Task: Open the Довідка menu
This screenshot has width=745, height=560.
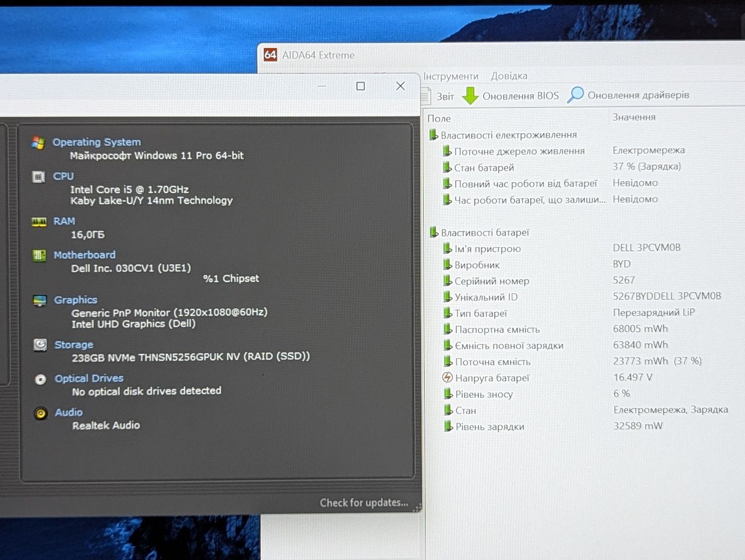Action: click(x=509, y=76)
